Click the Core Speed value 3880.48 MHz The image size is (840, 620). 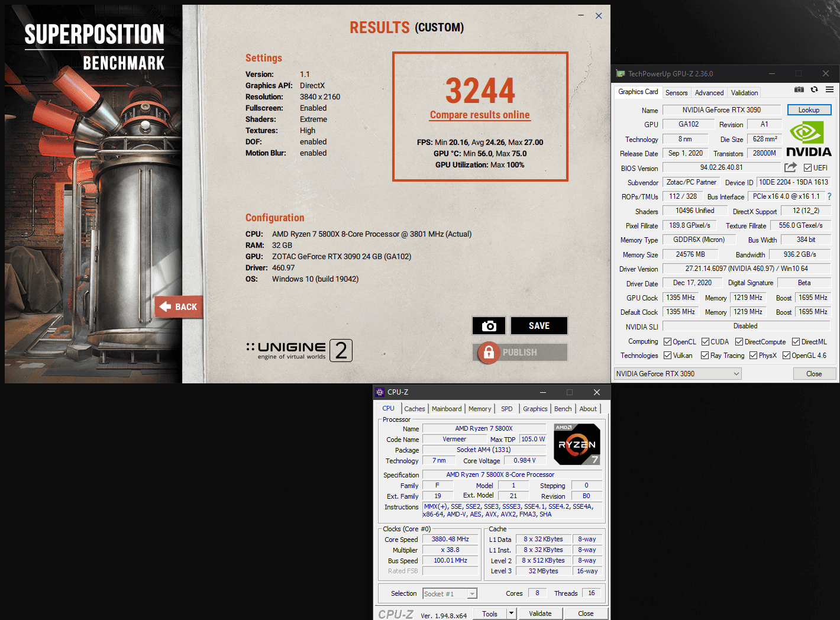tap(450, 539)
